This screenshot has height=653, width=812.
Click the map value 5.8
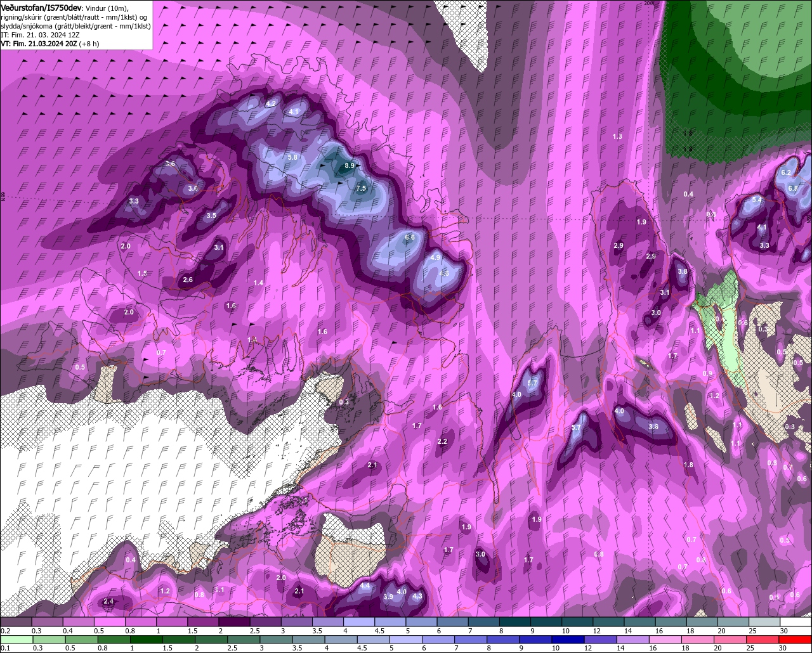point(292,157)
